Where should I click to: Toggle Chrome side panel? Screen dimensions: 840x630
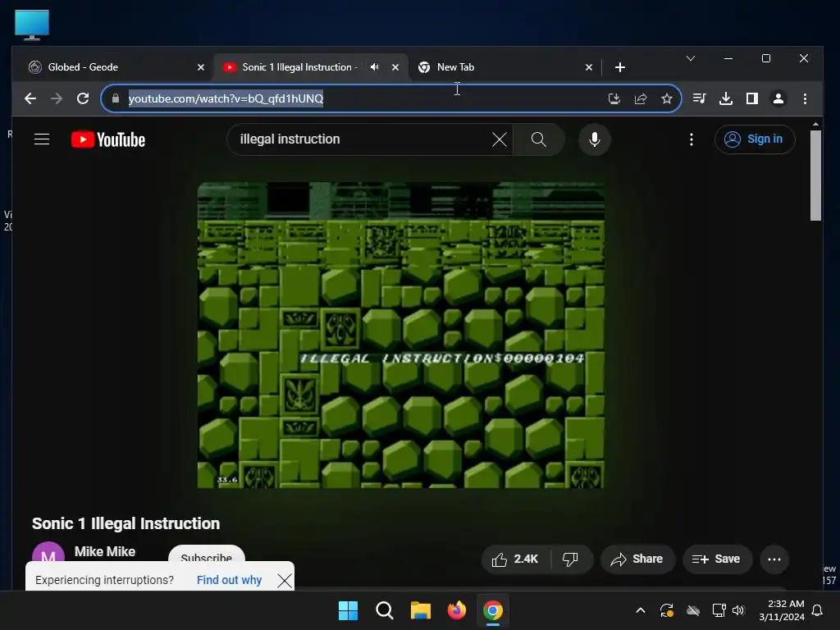pyautogui.click(x=752, y=98)
